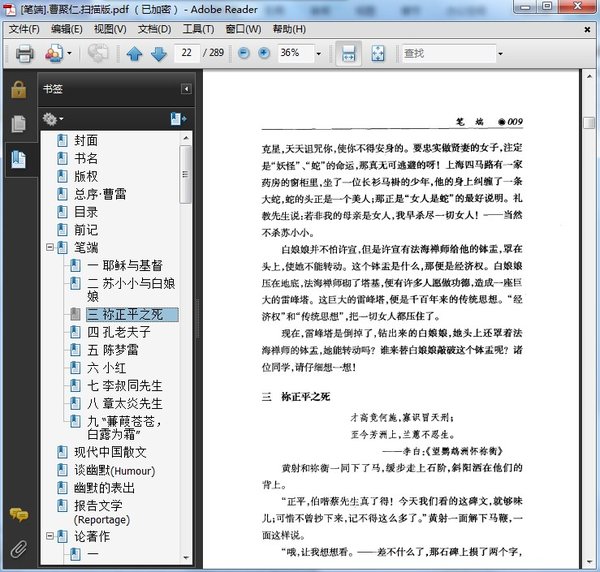Click the zoom out minus button

pyautogui.click(x=244, y=53)
